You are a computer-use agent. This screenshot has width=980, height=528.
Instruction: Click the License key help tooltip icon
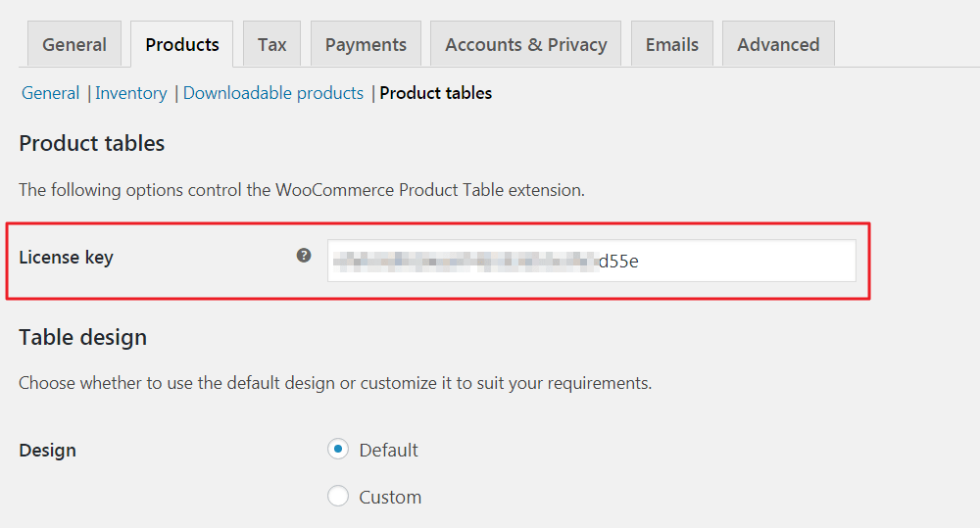click(304, 256)
